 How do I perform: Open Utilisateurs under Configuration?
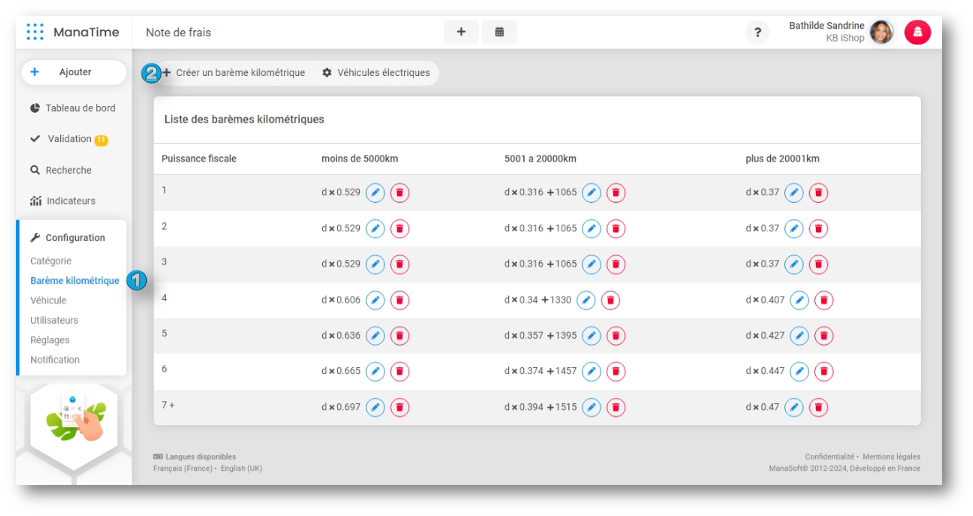coord(54,321)
